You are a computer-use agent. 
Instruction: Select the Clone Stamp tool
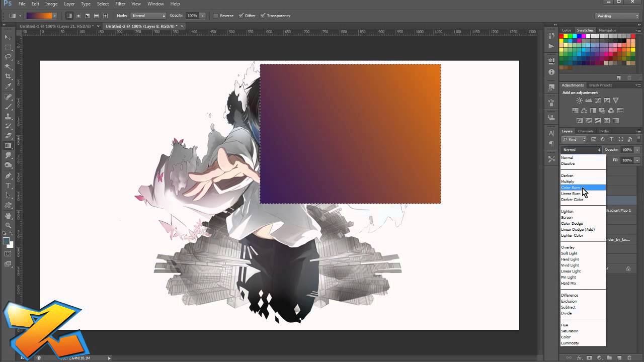point(8,116)
